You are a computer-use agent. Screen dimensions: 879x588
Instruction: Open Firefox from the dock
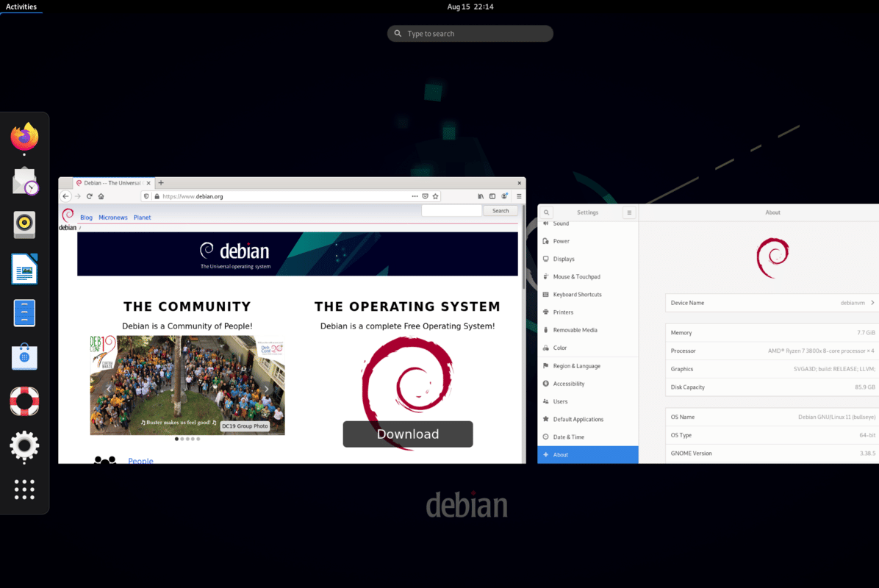click(x=24, y=137)
